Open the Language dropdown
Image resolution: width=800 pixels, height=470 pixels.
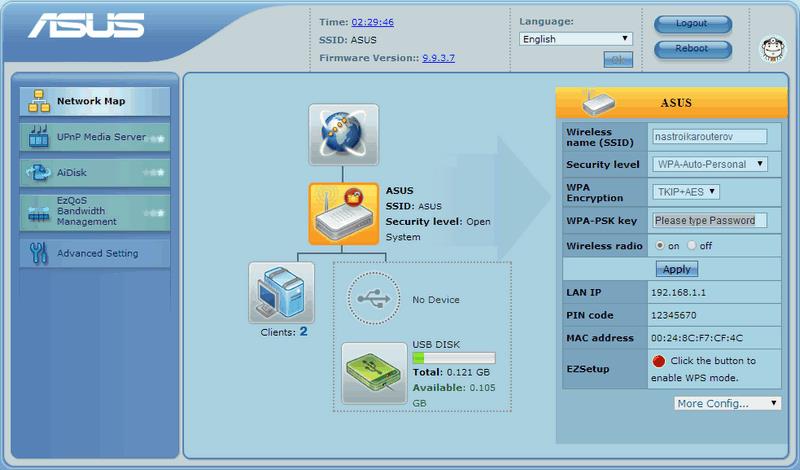point(576,39)
